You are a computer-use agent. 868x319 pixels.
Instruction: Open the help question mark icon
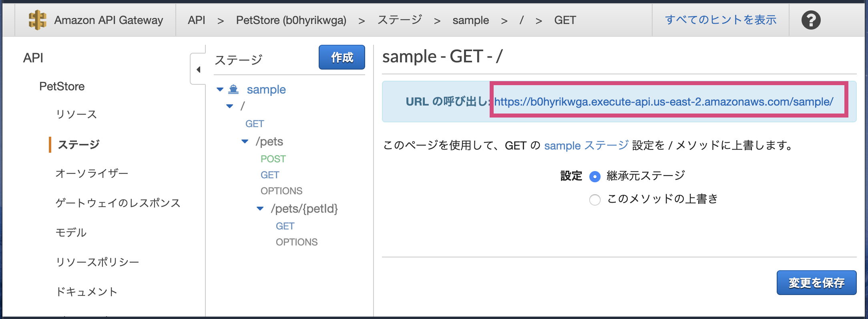coord(811,20)
